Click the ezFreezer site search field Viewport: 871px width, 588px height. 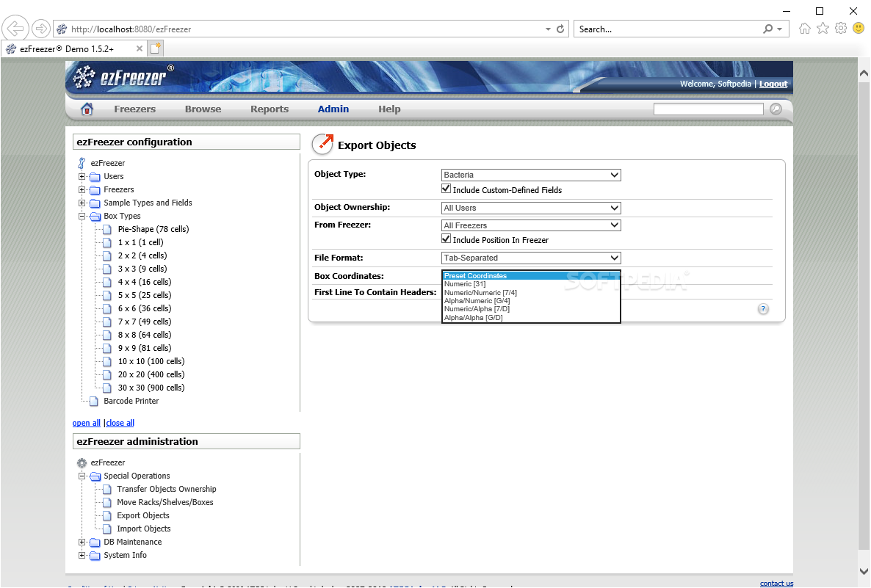pos(708,109)
